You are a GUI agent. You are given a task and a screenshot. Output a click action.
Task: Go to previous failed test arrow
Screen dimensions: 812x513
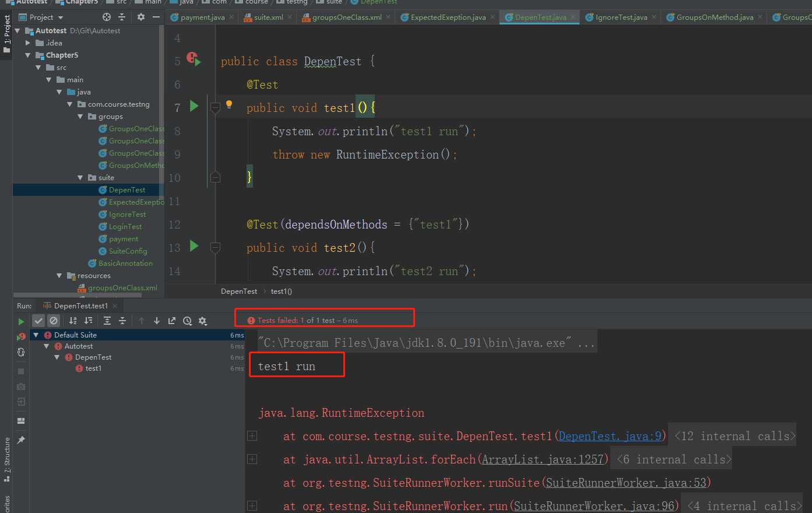point(141,321)
